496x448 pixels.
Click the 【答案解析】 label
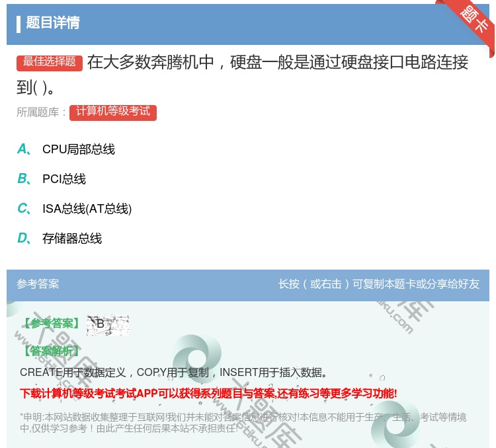(52, 351)
